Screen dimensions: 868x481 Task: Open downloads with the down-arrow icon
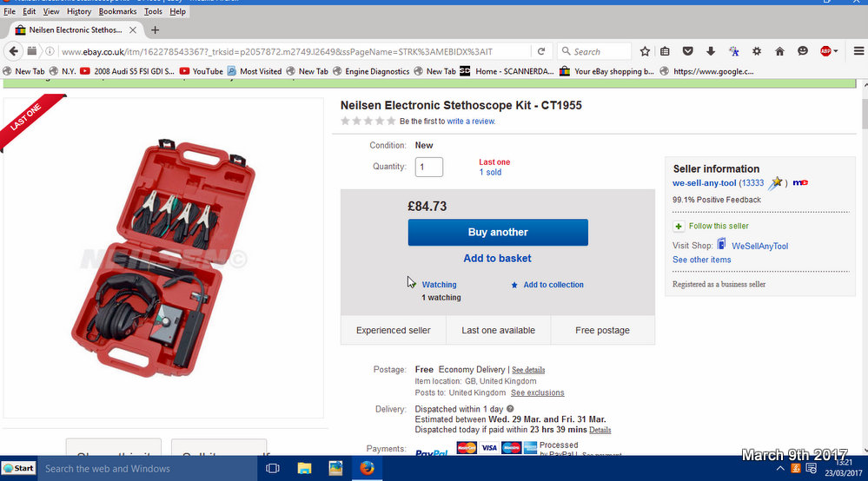point(711,51)
